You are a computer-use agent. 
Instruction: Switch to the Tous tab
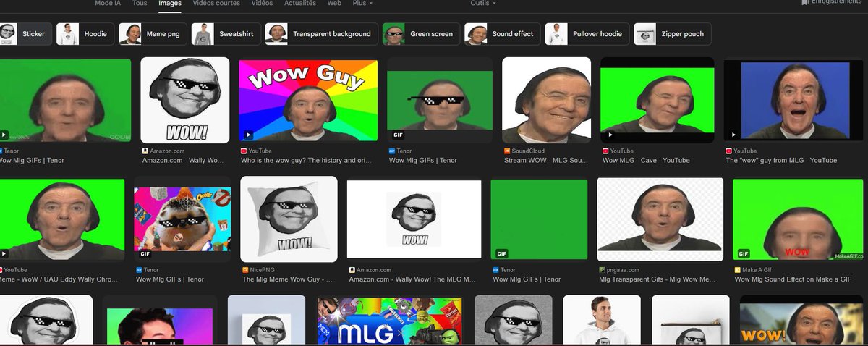140,3
